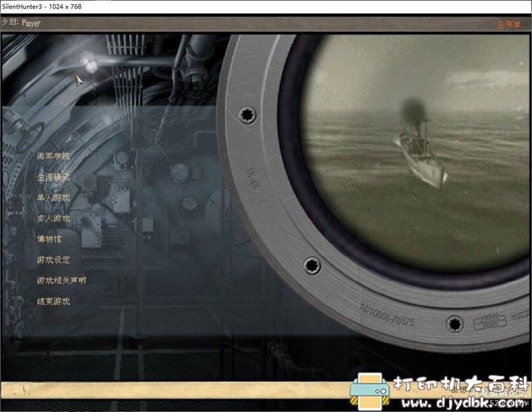Click the 主菜单 label in top right

point(509,25)
